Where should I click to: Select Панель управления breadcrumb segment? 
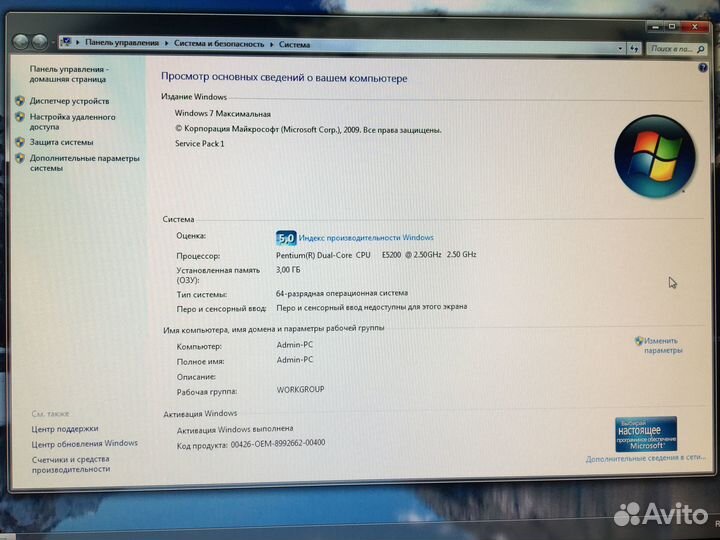[x=121, y=44]
